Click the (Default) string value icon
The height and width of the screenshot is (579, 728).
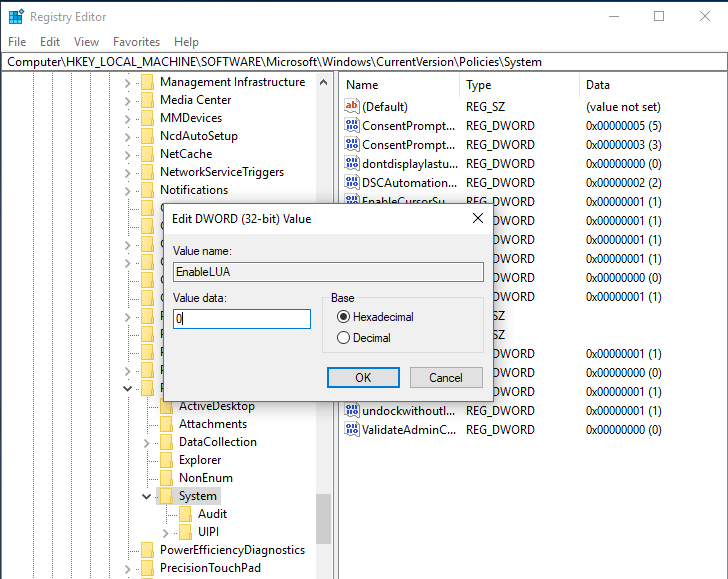pos(351,106)
